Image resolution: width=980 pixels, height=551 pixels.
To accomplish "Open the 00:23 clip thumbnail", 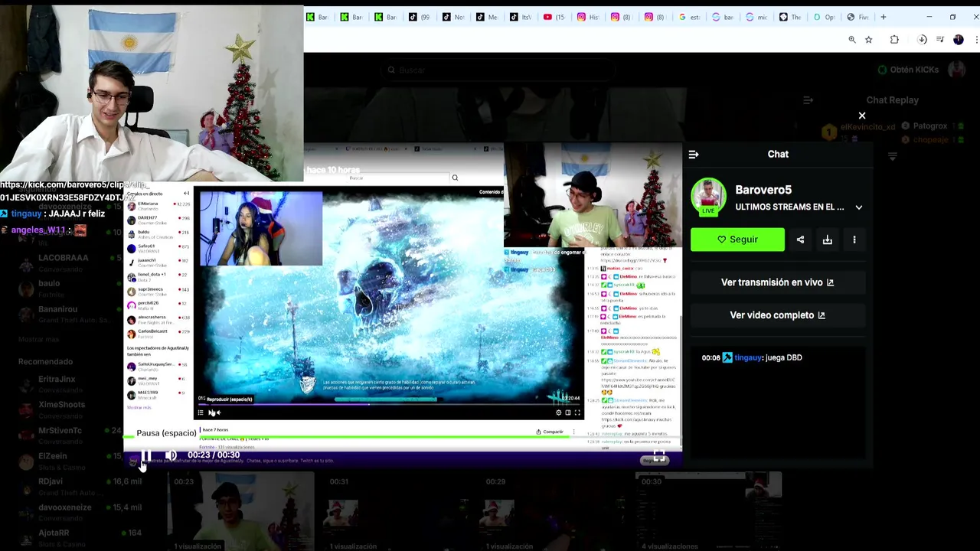I will (241, 511).
